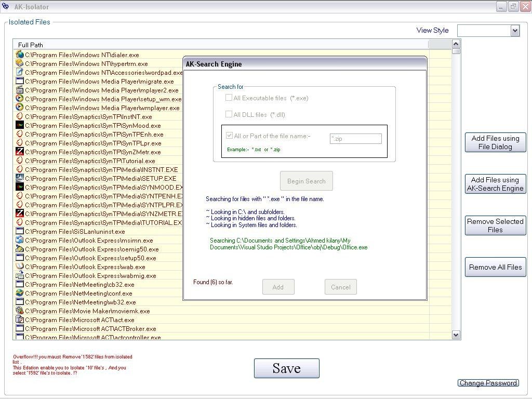
Task: Click the dialer.exe file icon
Action: click(20, 55)
